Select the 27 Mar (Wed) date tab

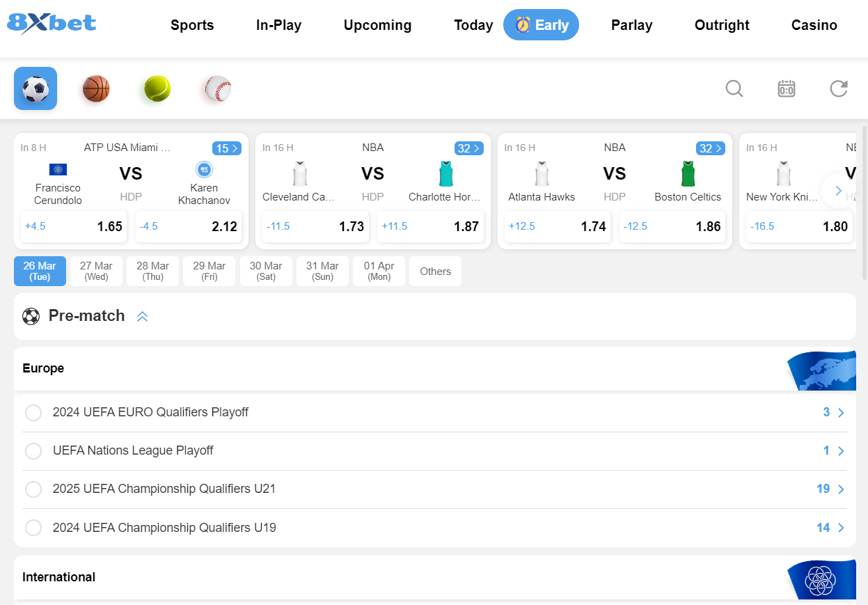coord(96,272)
